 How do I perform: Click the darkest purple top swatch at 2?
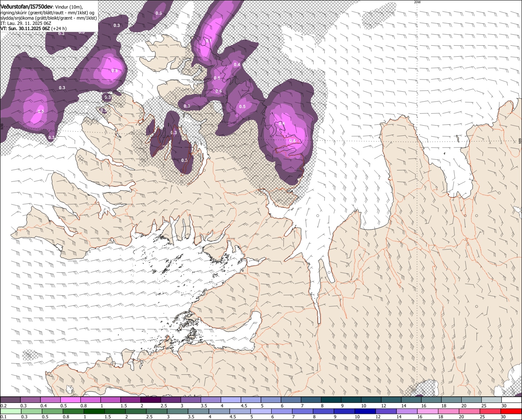[150, 400]
